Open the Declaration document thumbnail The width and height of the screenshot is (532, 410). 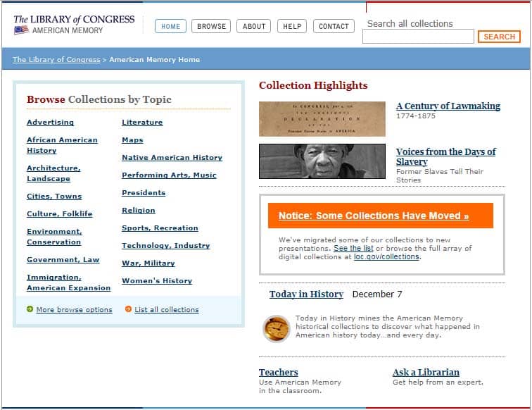[x=322, y=119]
